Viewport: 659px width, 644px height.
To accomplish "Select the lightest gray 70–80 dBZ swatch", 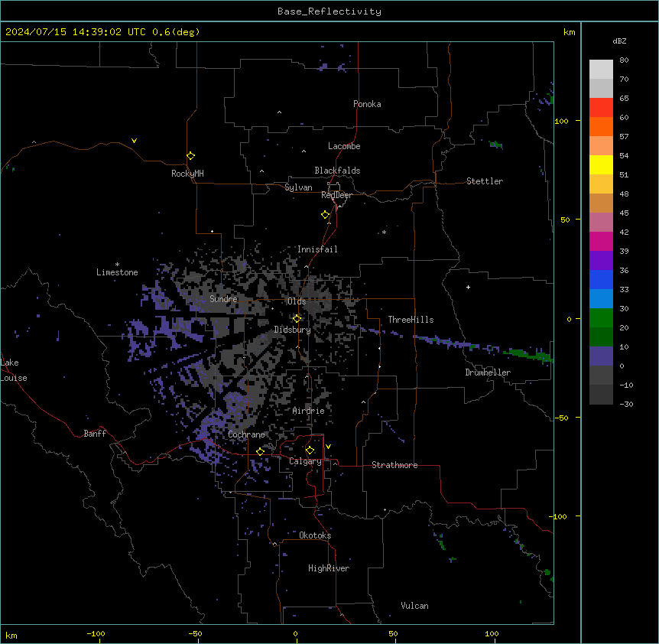I will click(601, 70).
